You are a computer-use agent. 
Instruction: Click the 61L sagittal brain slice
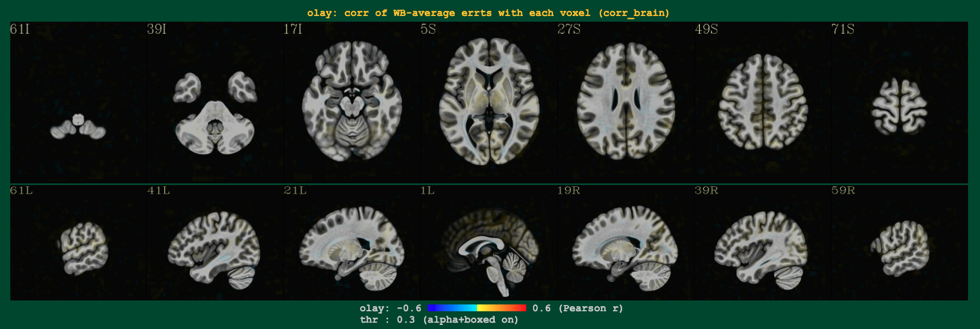(x=83, y=248)
